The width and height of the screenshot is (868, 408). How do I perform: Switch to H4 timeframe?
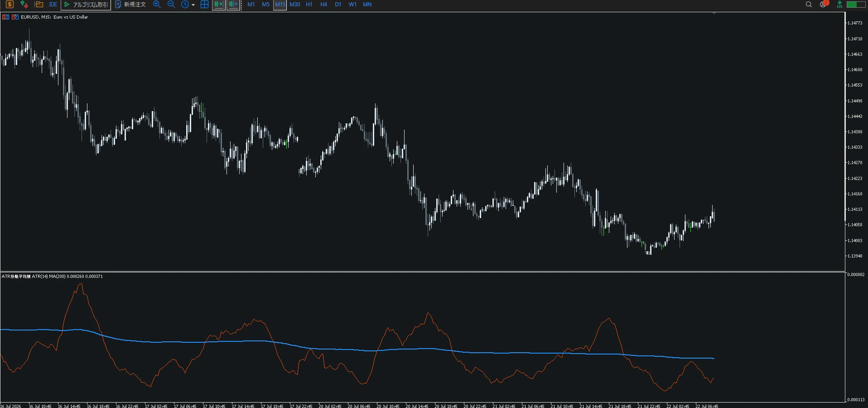coord(323,5)
